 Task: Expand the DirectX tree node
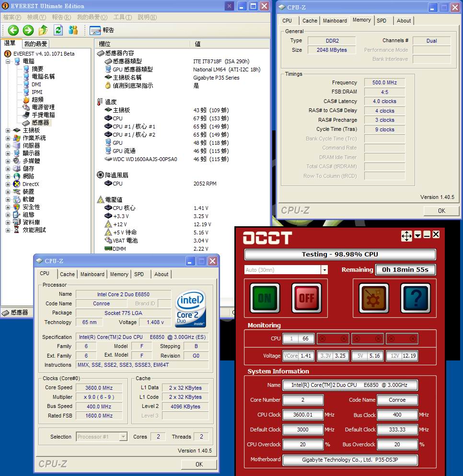pos(8,184)
